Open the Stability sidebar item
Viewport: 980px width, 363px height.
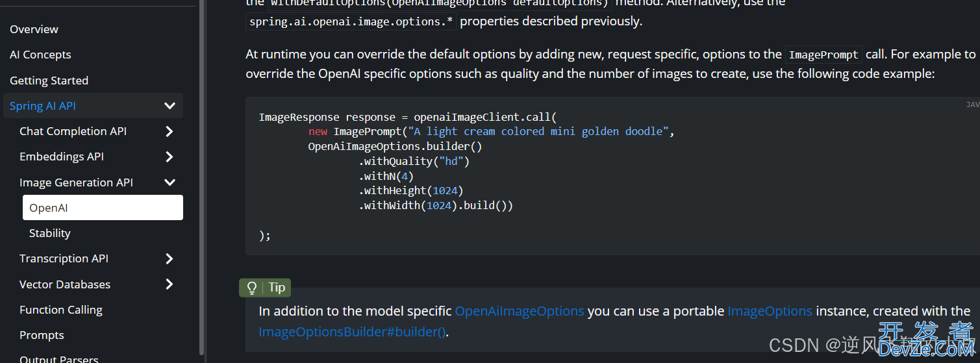coord(50,233)
